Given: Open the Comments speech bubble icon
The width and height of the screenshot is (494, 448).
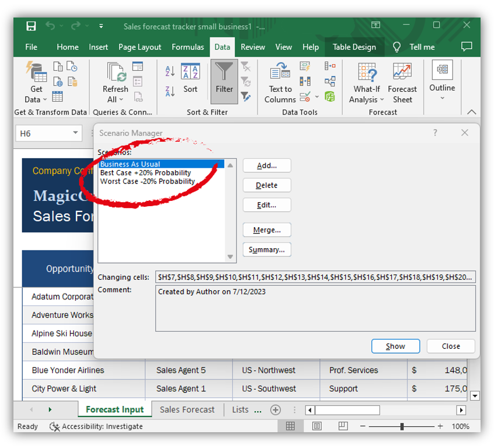Looking at the screenshot, I should [467, 47].
